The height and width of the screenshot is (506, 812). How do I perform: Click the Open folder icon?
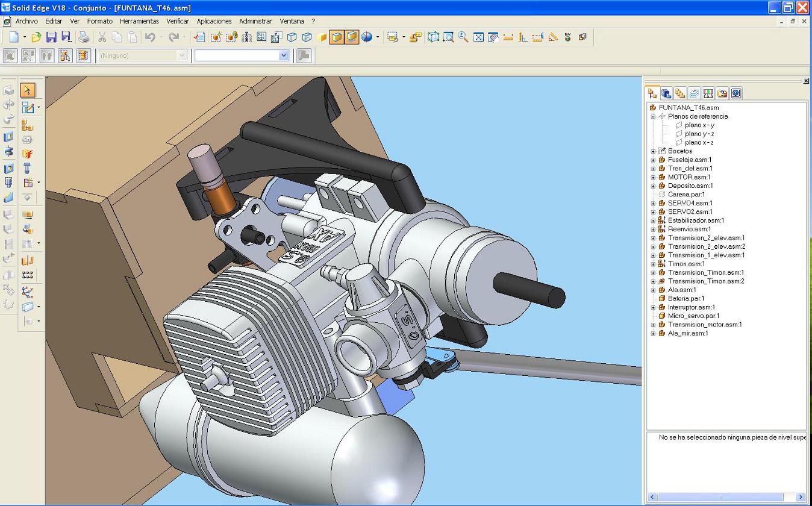[36, 37]
